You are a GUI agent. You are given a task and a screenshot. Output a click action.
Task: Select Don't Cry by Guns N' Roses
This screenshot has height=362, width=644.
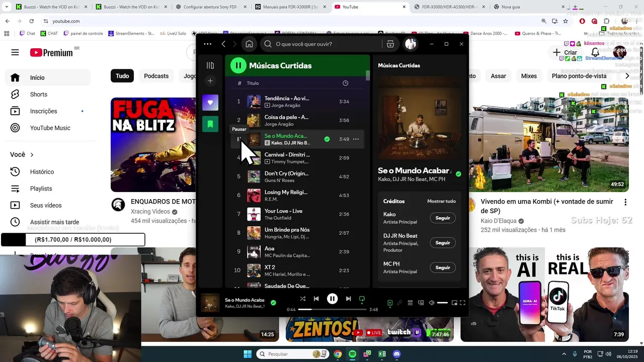tap(297, 176)
